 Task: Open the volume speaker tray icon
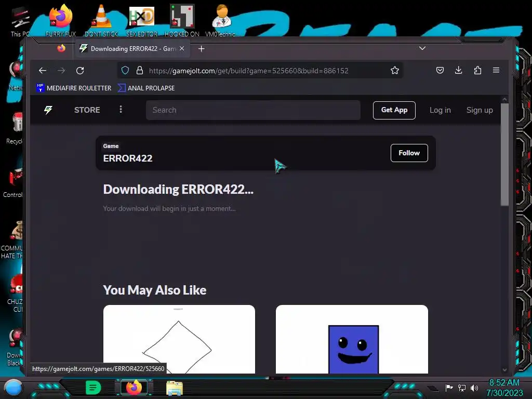(474, 388)
